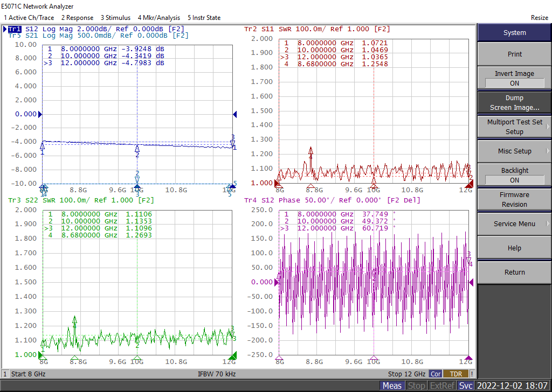This screenshot has height=392, width=552.
Task: Click the Meas status indicator
Action: click(x=392, y=386)
